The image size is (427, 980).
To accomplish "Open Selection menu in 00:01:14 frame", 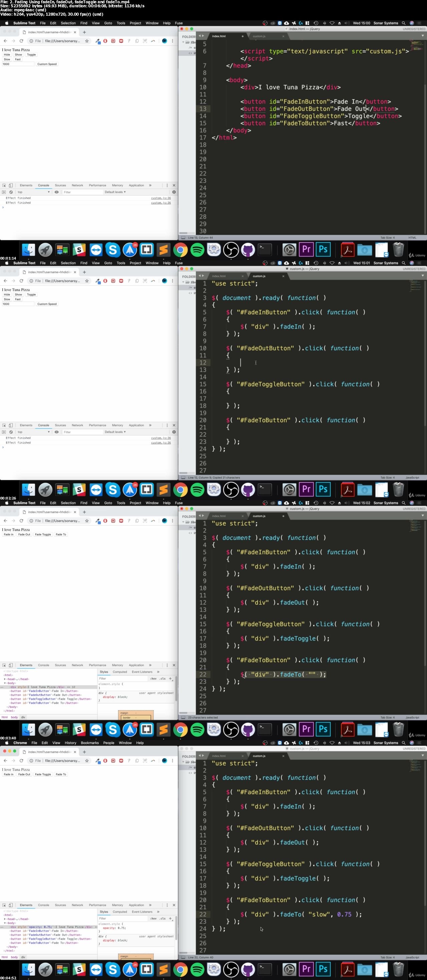I will 68,23.
